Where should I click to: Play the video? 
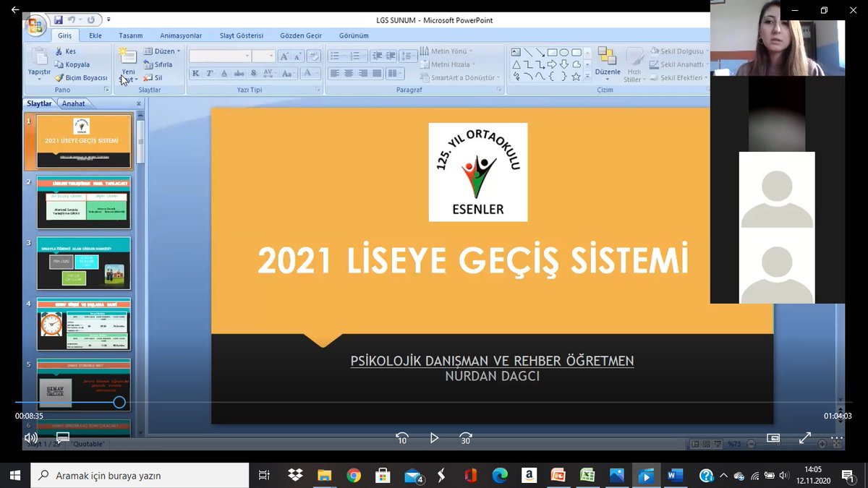pyautogui.click(x=434, y=438)
